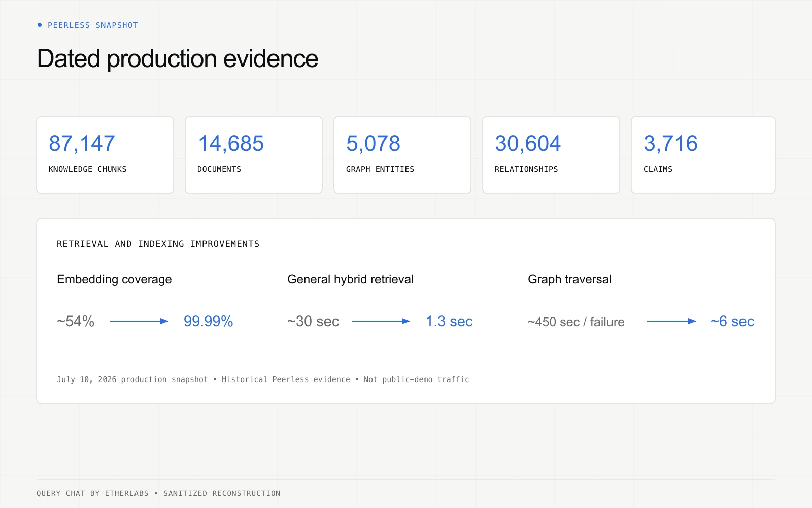
Task: Click the arrow between ~54% and 99.99%
Action: click(x=139, y=321)
